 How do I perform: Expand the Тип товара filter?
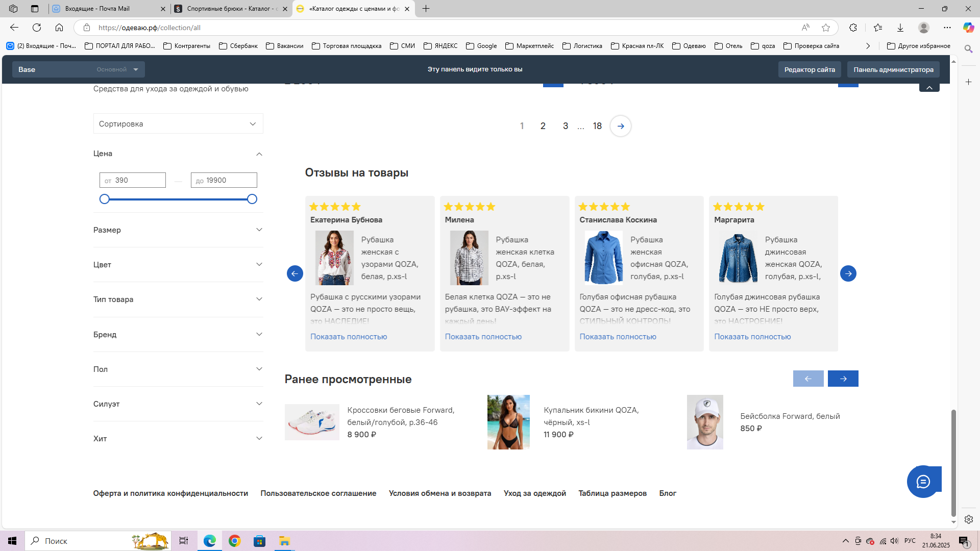click(x=178, y=299)
